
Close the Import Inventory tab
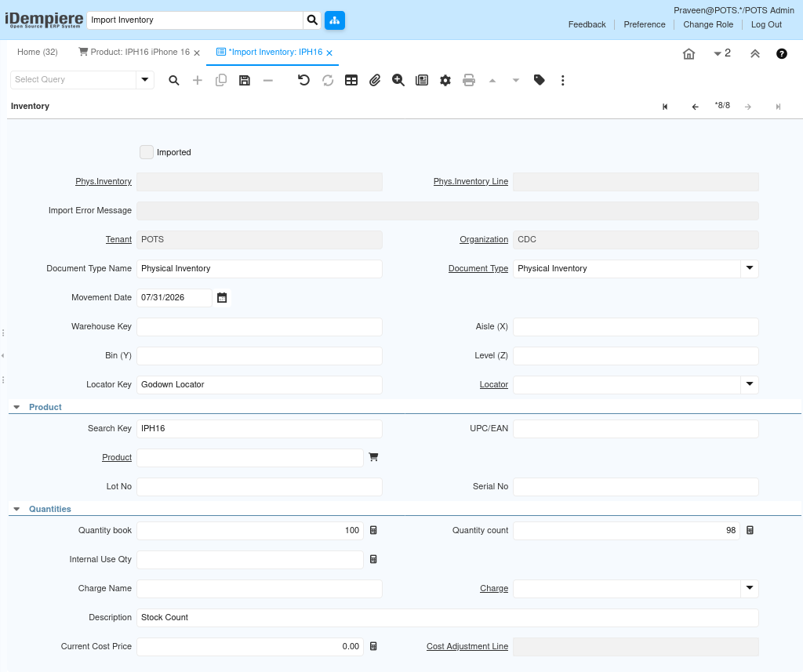click(x=329, y=53)
